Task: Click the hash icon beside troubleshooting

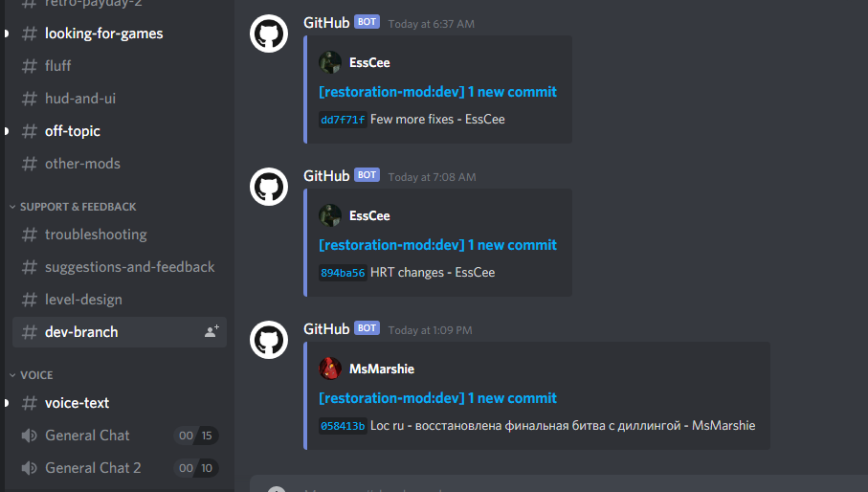Action: (29, 235)
